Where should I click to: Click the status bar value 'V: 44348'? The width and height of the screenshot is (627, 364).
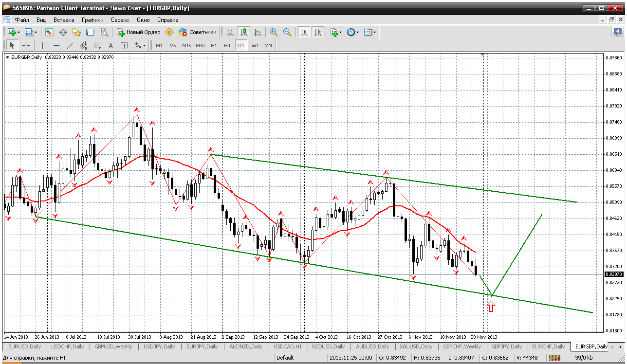click(526, 358)
